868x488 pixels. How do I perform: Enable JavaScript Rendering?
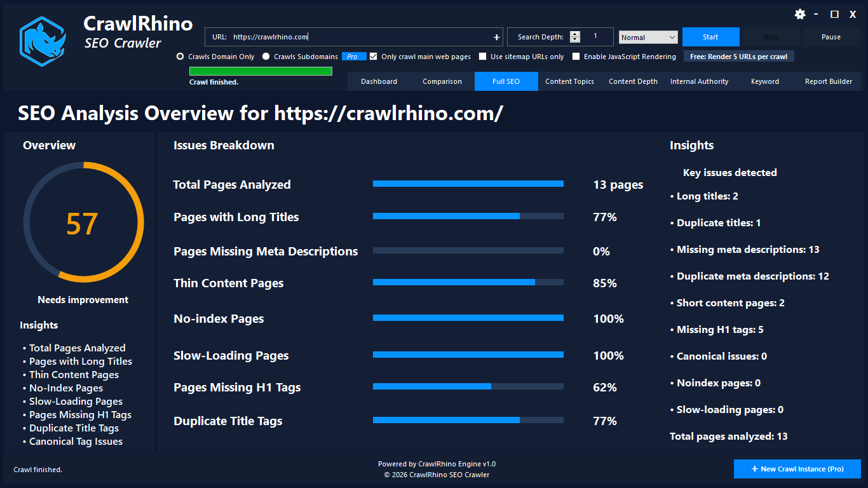point(576,57)
